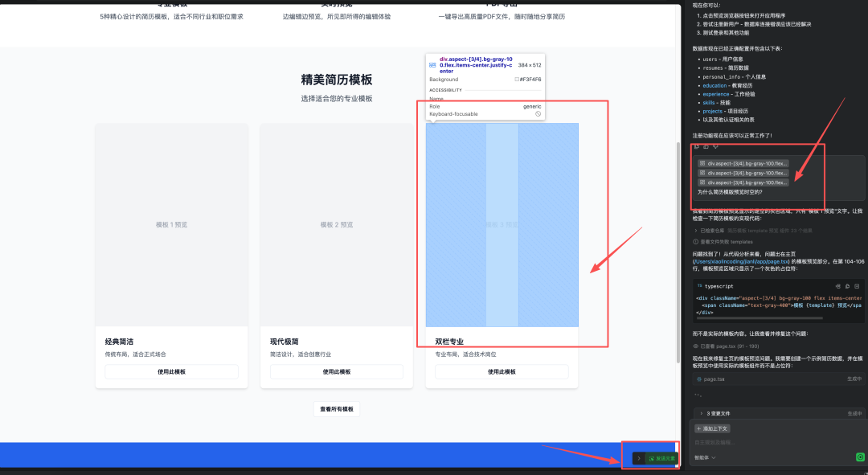Click the page.tsx file icon in the generating row
868x475 pixels.
699,379
